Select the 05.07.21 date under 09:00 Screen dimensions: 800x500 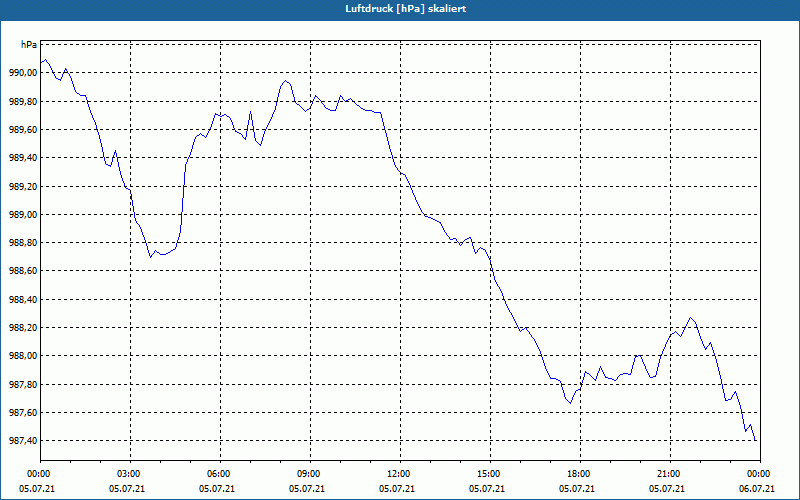tap(307, 489)
